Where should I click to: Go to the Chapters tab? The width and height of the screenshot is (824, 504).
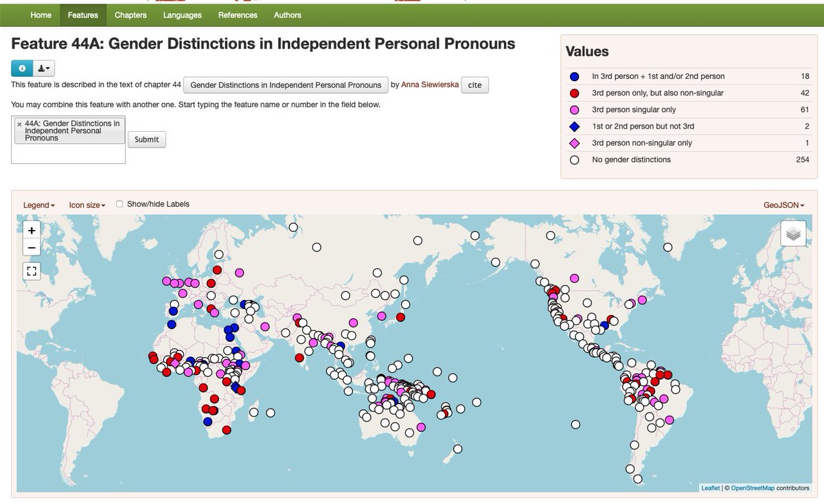point(130,14)
